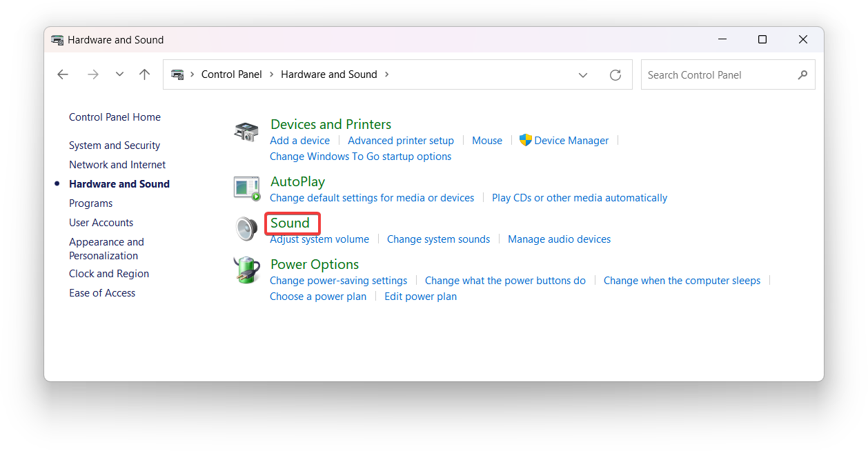Click the Devices and Printers category icon
Image resolution: width=868 pixels, height=451 pixels.
pos(246,132)
